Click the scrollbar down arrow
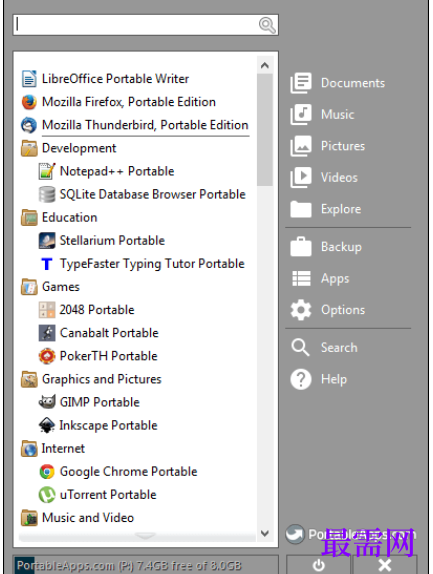 (x=265, y=533)
